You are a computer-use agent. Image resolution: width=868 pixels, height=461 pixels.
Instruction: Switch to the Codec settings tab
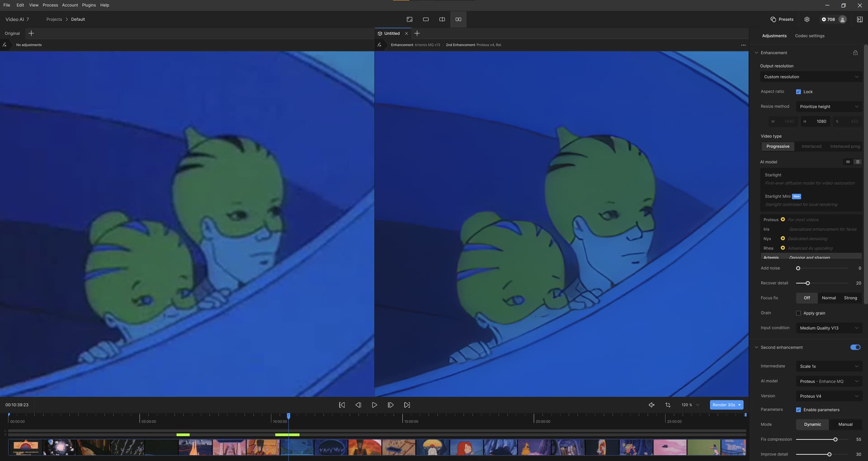(x=809, y=36)
